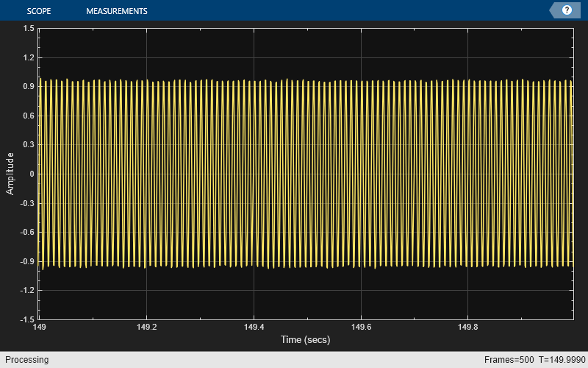588x368 pixels.
Task: Click the Frames=500 status indicator
Action: click(509, 360)
